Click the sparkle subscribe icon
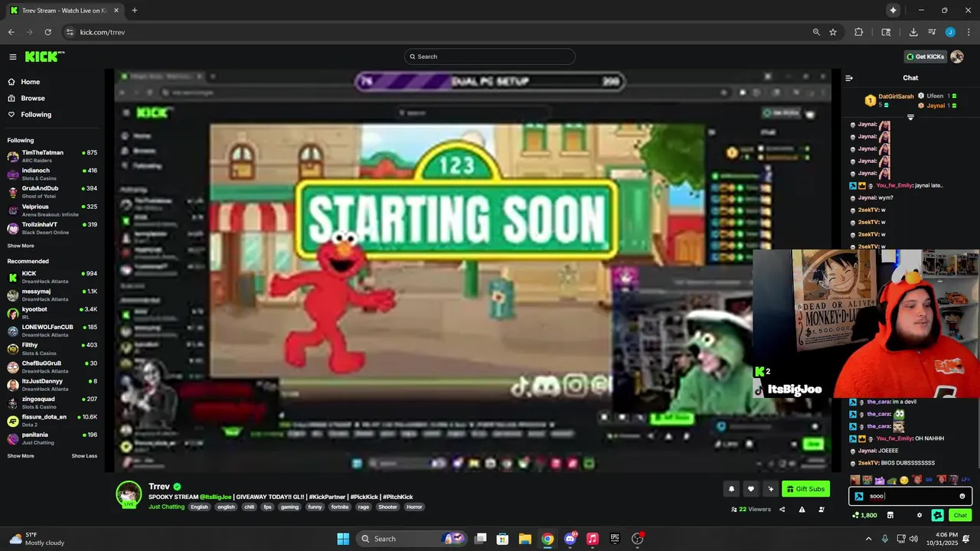The width and height of the screenshot is (980, 551). click(771, 489)
